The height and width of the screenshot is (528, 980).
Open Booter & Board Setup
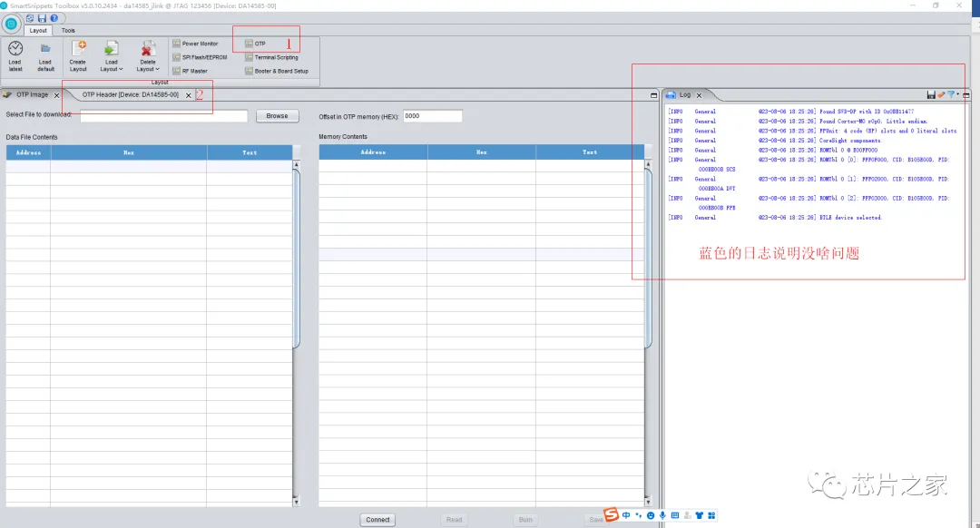click(x=277, y=72)
